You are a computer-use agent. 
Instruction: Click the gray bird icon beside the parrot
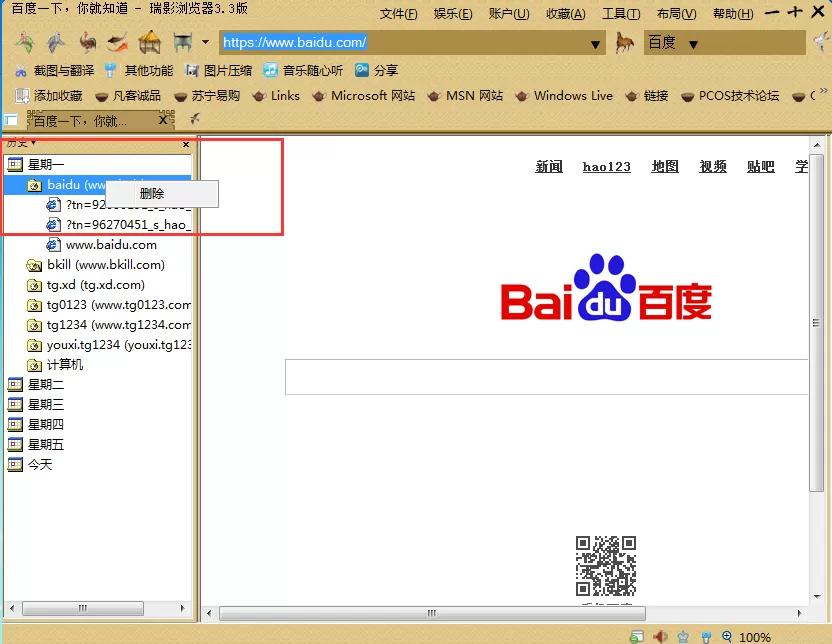tap(56, 42)
